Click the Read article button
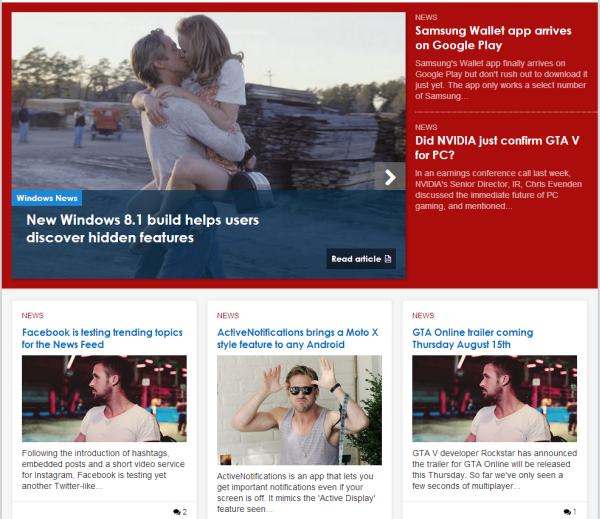 click(x=361, y=259)
